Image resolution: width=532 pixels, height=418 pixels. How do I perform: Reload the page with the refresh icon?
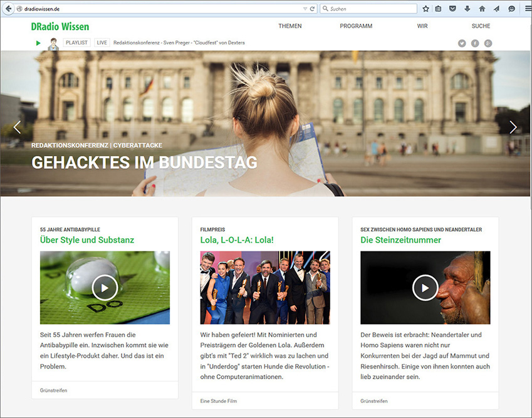pos(312,9)
